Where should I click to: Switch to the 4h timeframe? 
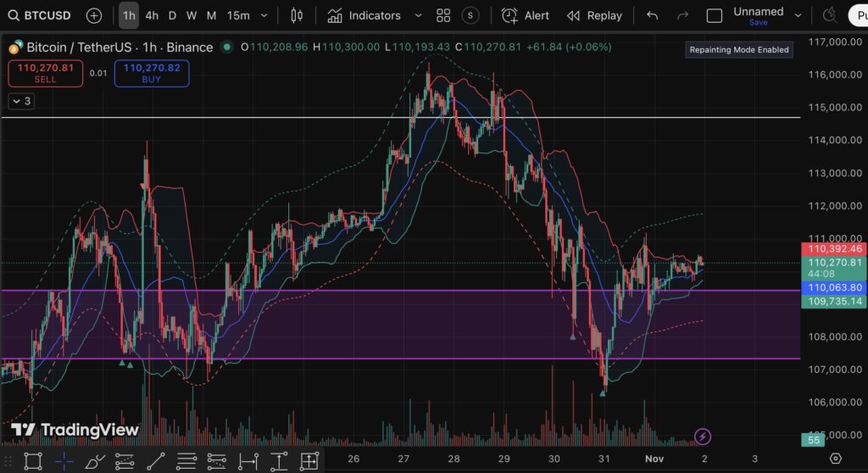pos(152,15)
